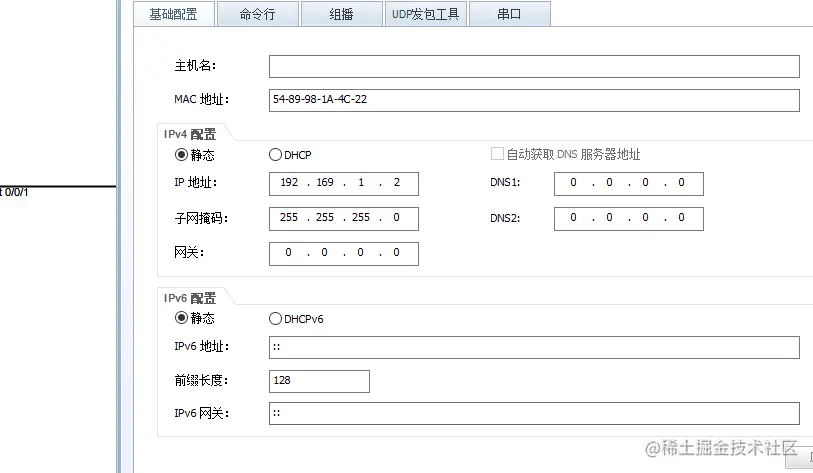The width and height of the screenshot is (813, 473).
Task: Click the 子网掩码 field
Action: coord(343,218)
